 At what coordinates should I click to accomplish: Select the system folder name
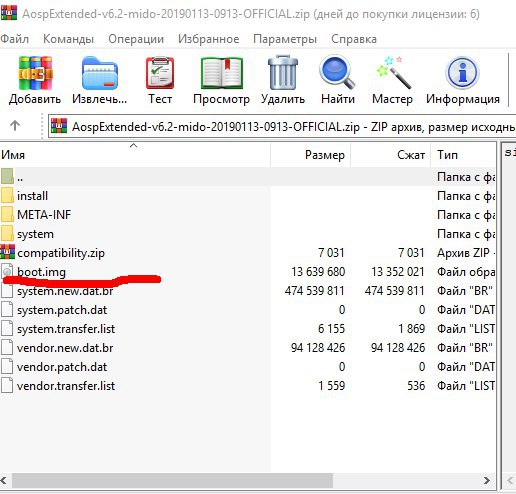(x=35, y=234)
